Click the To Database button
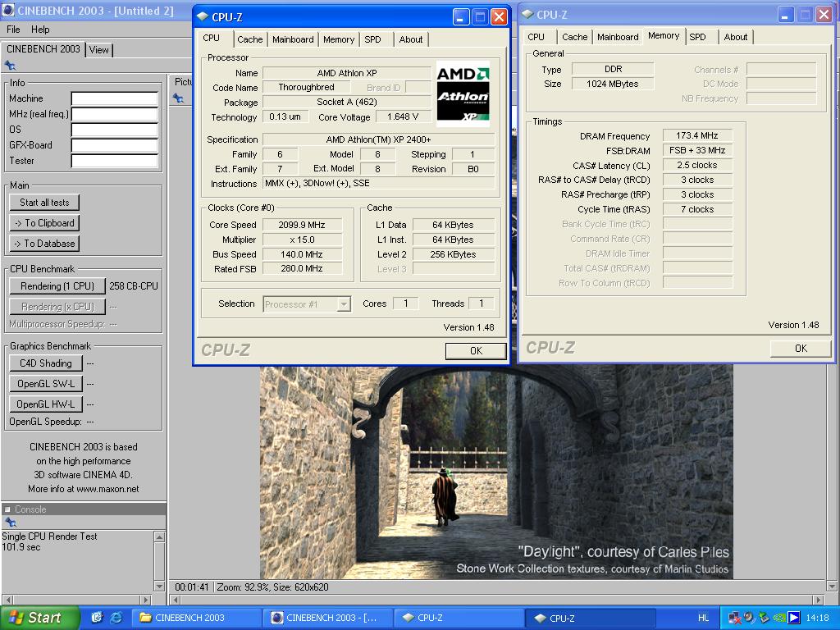This screenshot has height=630, width=840. (x=44, y=243)
